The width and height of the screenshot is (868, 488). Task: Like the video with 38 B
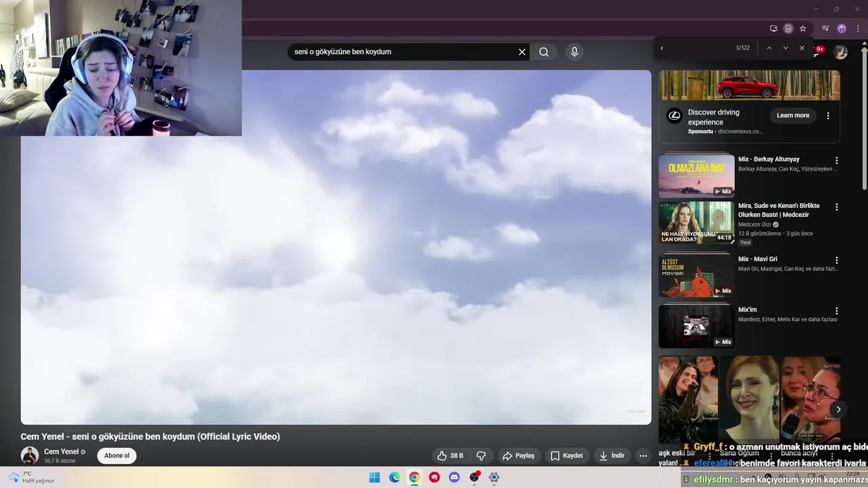450,455
